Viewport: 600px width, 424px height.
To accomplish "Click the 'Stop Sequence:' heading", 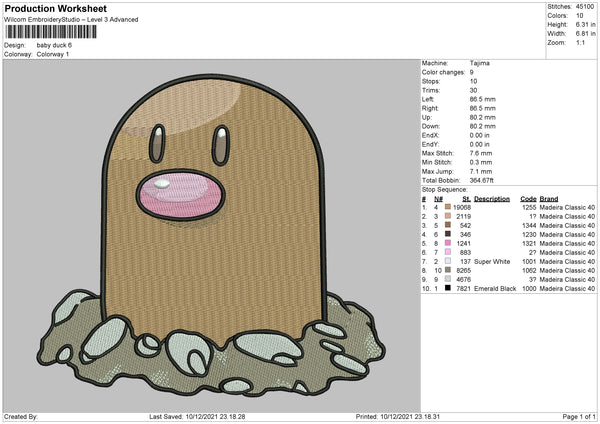I will tap(445, 190).
